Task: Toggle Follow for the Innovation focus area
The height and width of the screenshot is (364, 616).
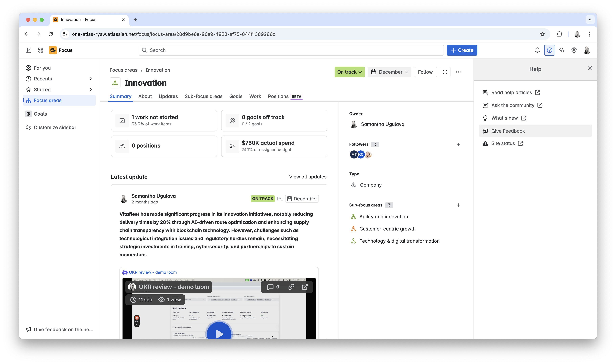Action: point(425,72)
